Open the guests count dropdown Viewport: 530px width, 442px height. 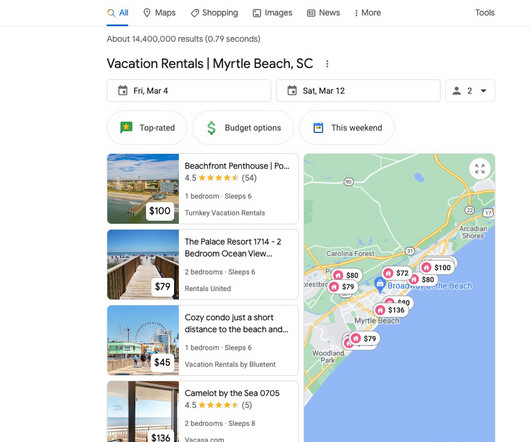pyautogui.click(x=470, y=91)
